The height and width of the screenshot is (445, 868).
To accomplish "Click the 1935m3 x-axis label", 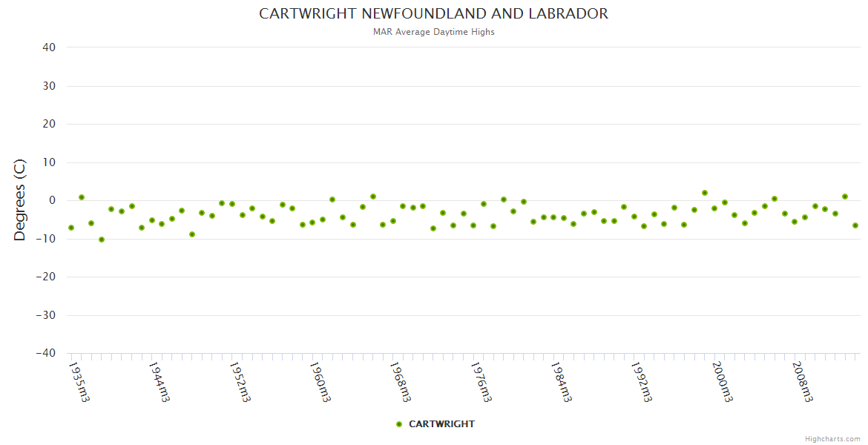I will pos(79,381).
